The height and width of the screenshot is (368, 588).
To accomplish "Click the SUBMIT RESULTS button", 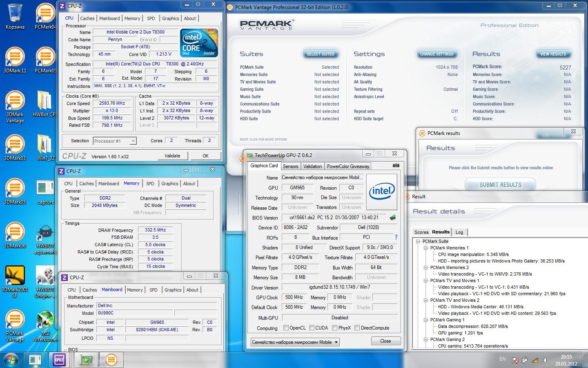I will (500, 185).
